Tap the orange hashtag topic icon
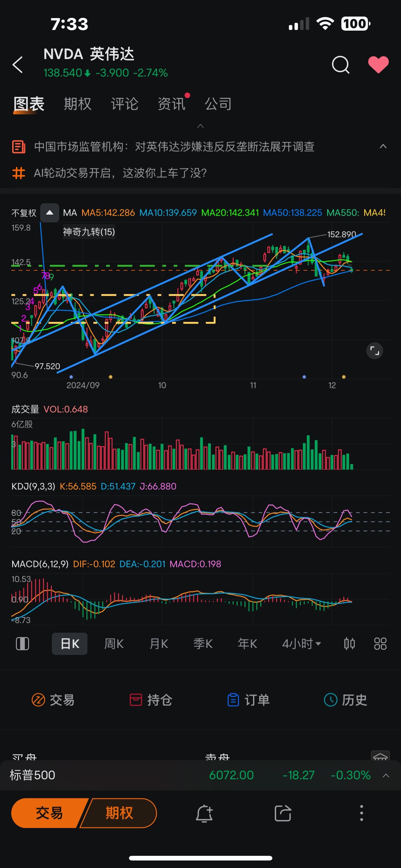 click(18, 173)
